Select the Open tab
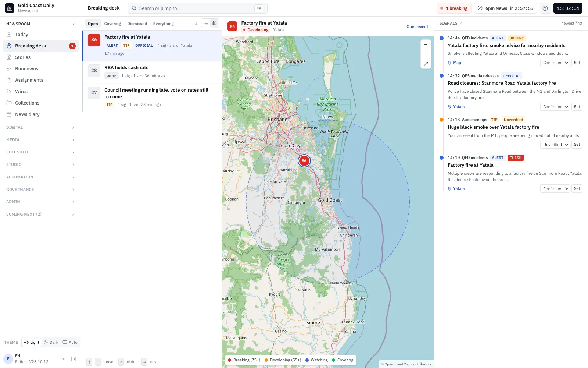The image size is (588, 368). point(93,24)
